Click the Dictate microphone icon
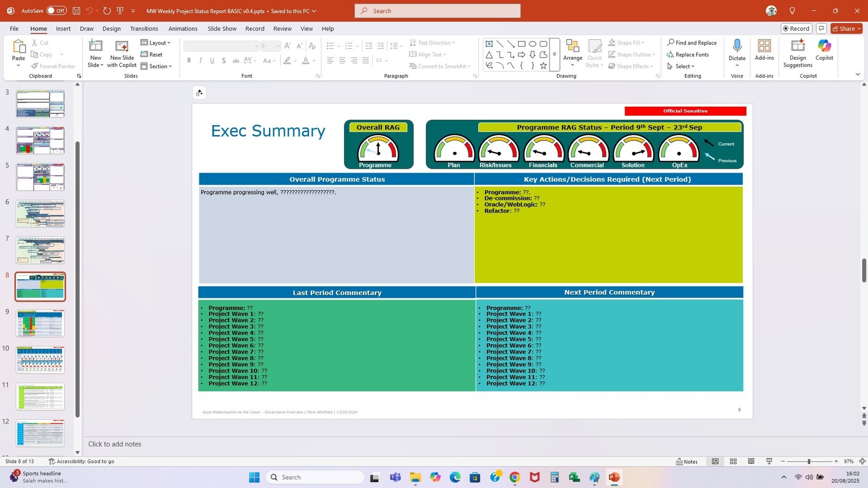868x488 pixels. (737, 46)
